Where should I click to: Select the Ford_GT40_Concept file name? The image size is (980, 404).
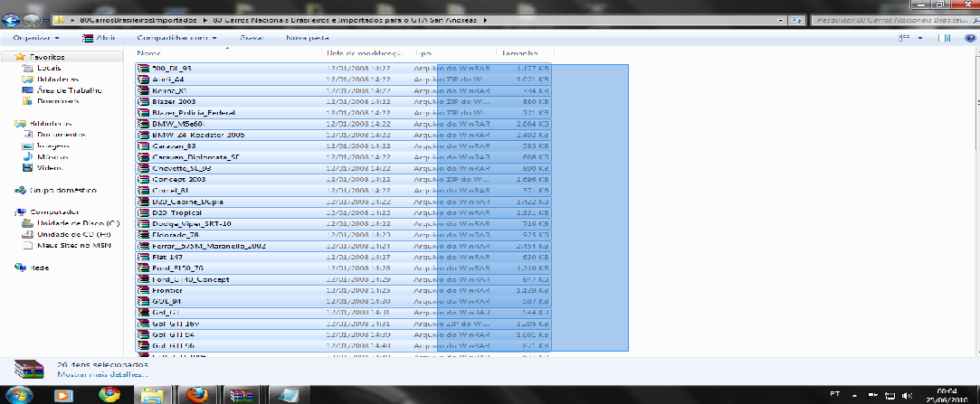190,280
